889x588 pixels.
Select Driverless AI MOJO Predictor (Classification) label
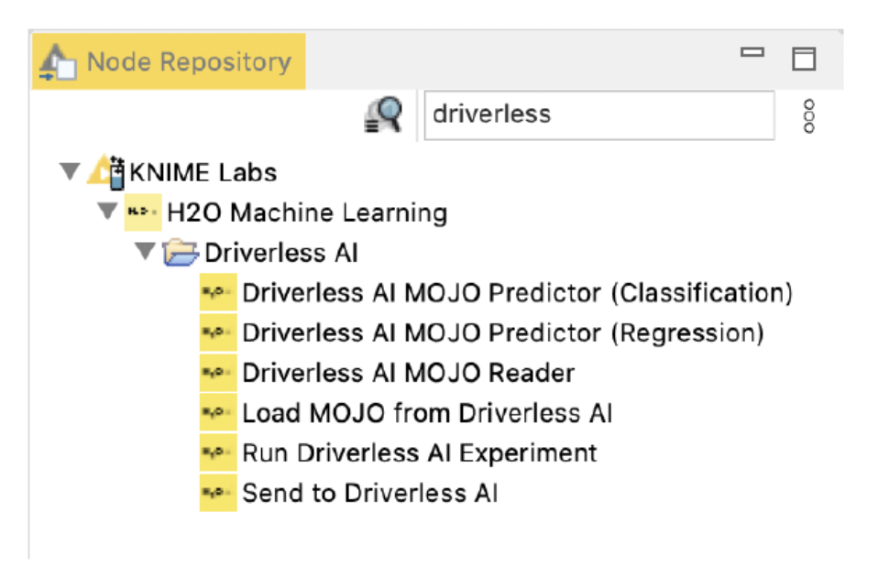click(517, 293)
